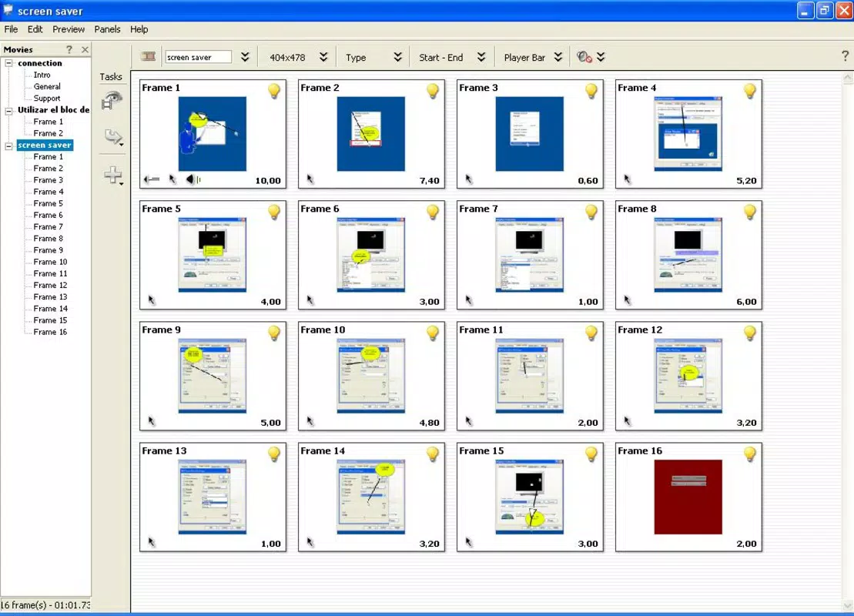Click the speaker audio icon in Frame 1

193,179
